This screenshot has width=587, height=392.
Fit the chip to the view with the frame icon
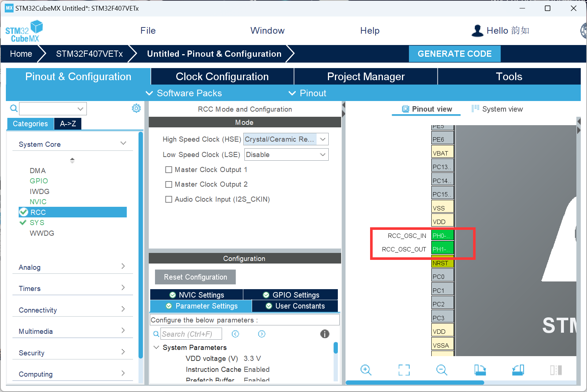tap(404, 370)
